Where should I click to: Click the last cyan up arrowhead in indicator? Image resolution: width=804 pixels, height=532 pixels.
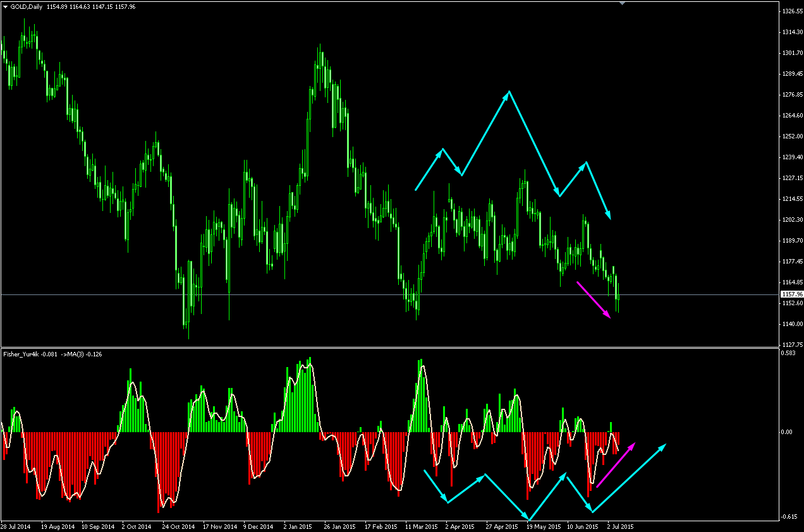pos(662,447)
